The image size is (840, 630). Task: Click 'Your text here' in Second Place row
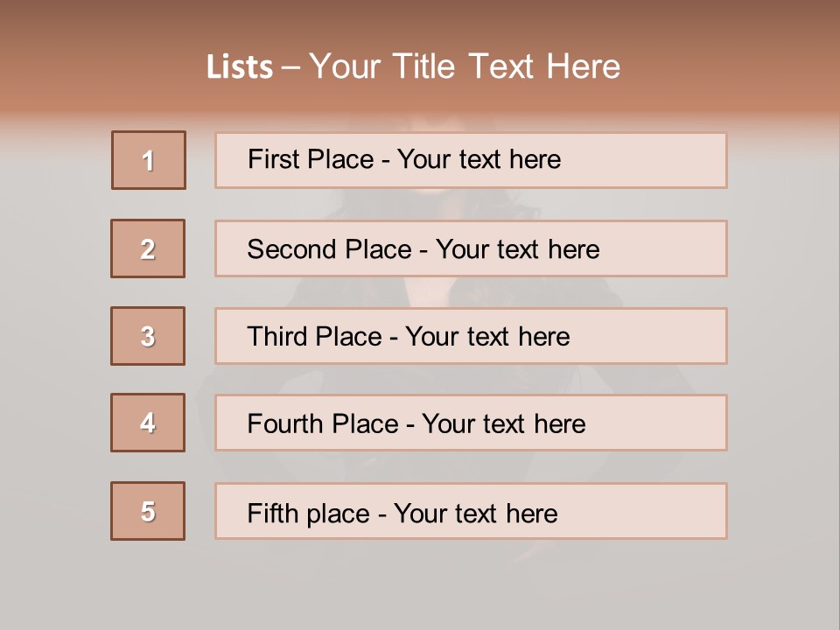click(x=518, y=249)
